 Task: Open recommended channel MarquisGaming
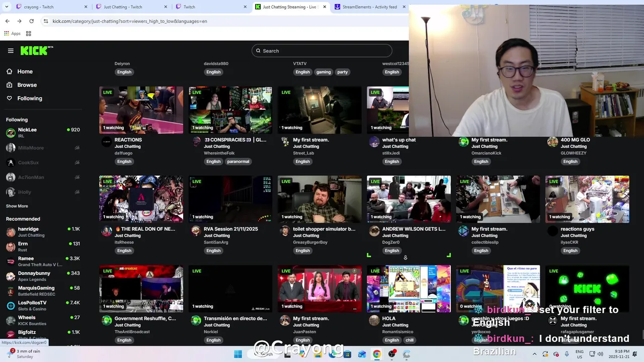(x=43, y=291)
